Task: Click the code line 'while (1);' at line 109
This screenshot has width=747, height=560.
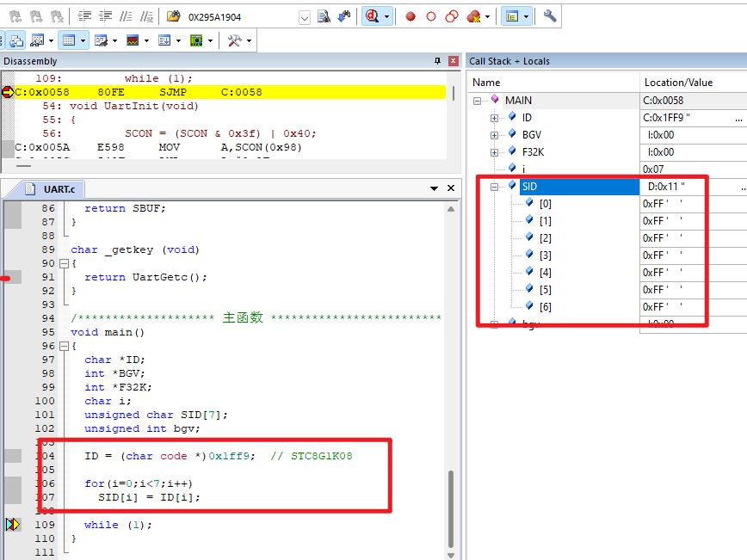Action: (118, 525)
